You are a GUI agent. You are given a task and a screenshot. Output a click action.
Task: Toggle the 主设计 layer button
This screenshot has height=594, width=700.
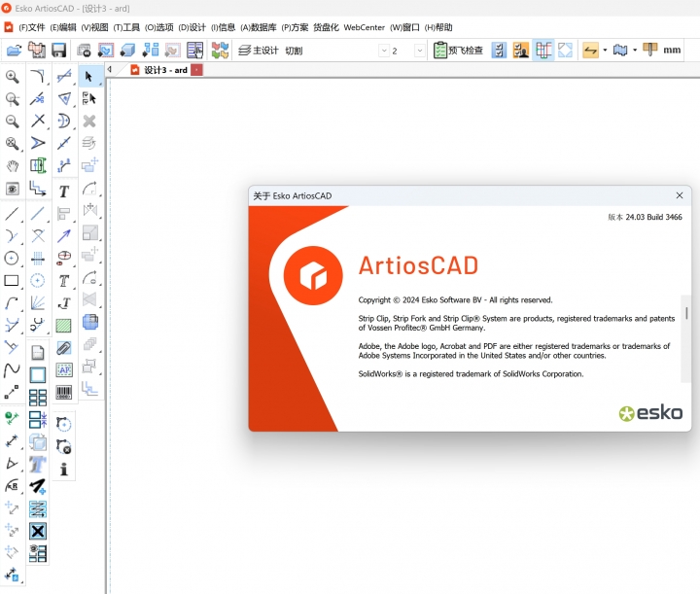259,51
